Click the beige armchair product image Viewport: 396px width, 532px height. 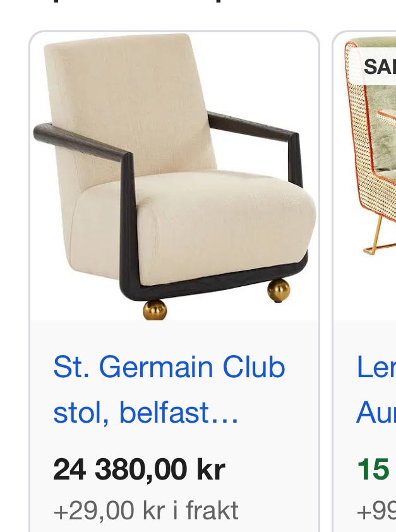point(174,176)
